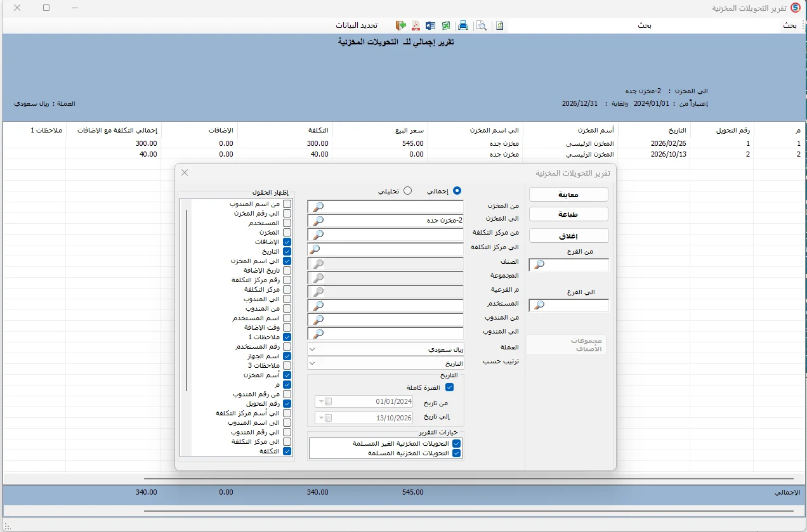The image size is (807, 532).
Task: Close the dialog with X icon
Action: click(x=185, y=172)
